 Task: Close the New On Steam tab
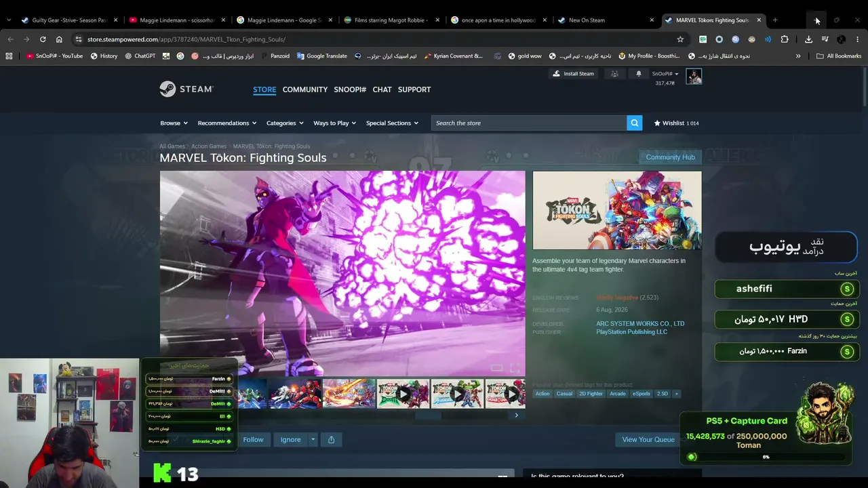click(x=652, y=20)
